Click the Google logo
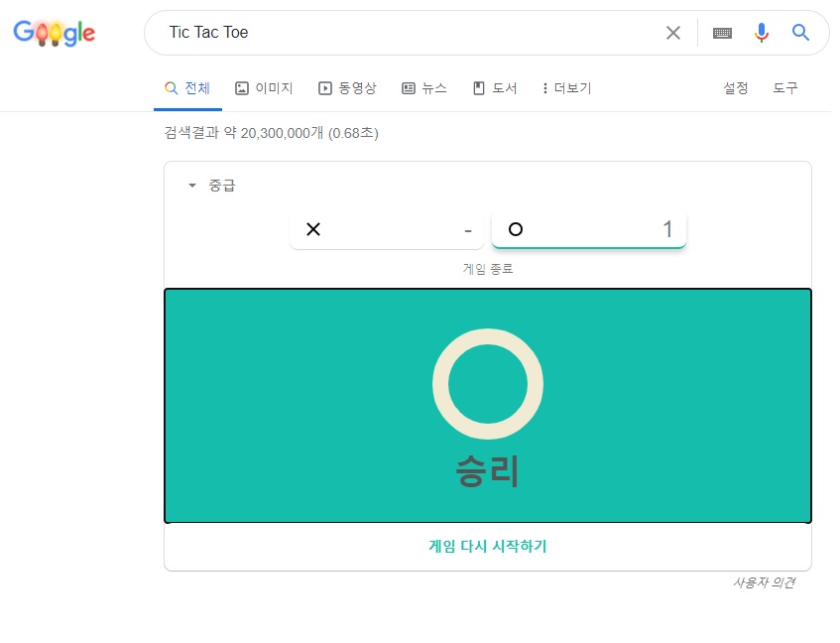This screenshot has height=643, width=840. point(55,33)
